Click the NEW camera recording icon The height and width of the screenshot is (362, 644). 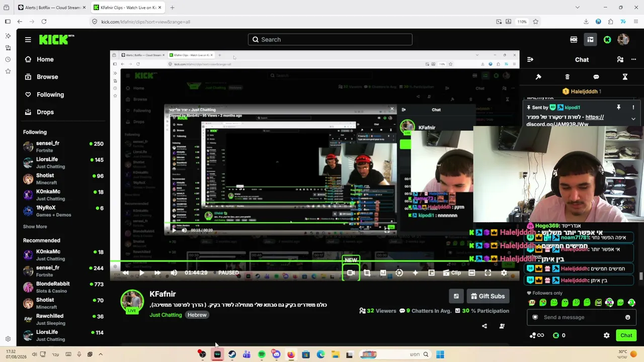pyautogui.click(x=351, y=273)
